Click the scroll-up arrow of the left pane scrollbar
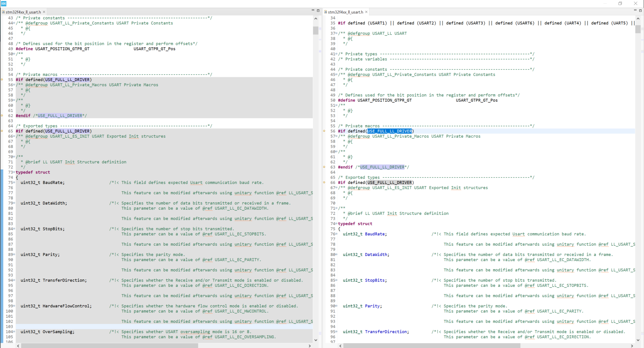The width and height of the screenshot is (644, 348). (x=315, y=18)
